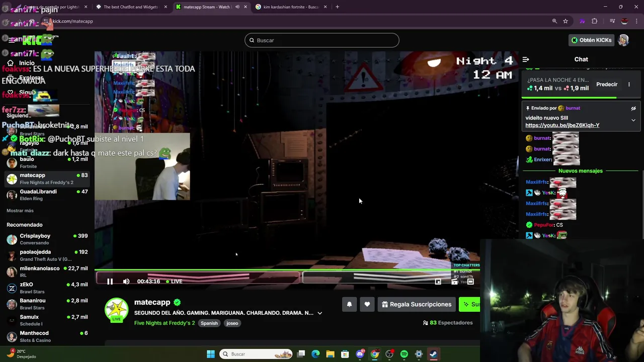Switch to The best ChatBot and Widgets tab
644x362 pixels.
point(131,7)
